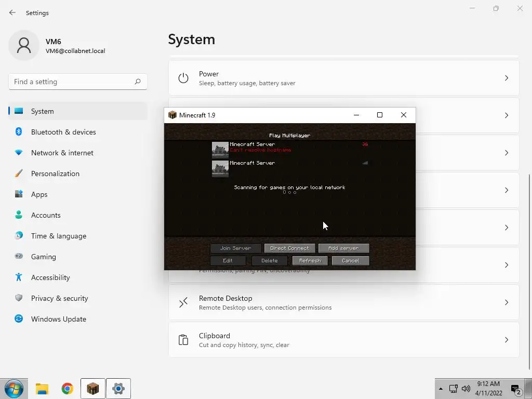Click the Settings window vertical scrollbar
Viewport: 532px width, 399px height.
pos(528,271)
